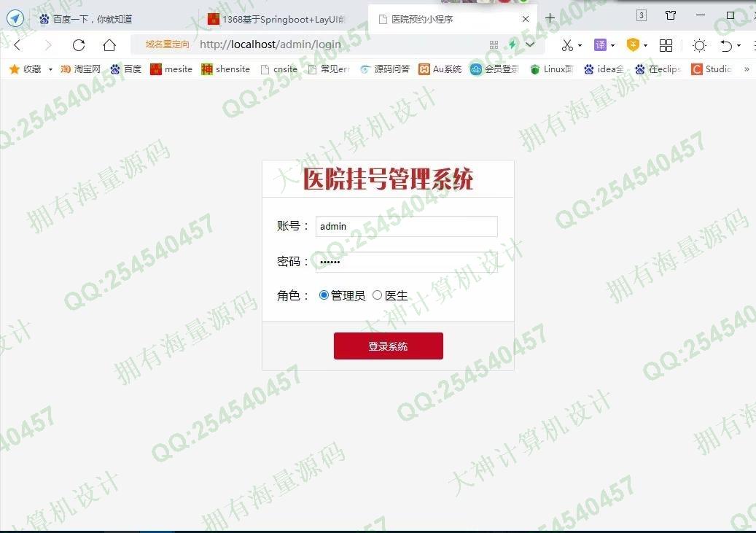Click the undo closed tab icon
This screenshot has height=533, width=756.
click(x=726, y=45)
